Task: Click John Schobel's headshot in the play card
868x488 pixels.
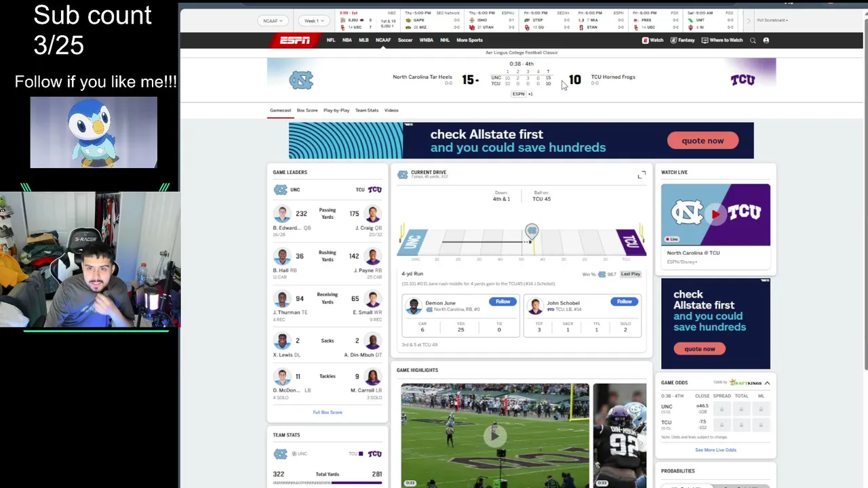Action: pos(535,306)
